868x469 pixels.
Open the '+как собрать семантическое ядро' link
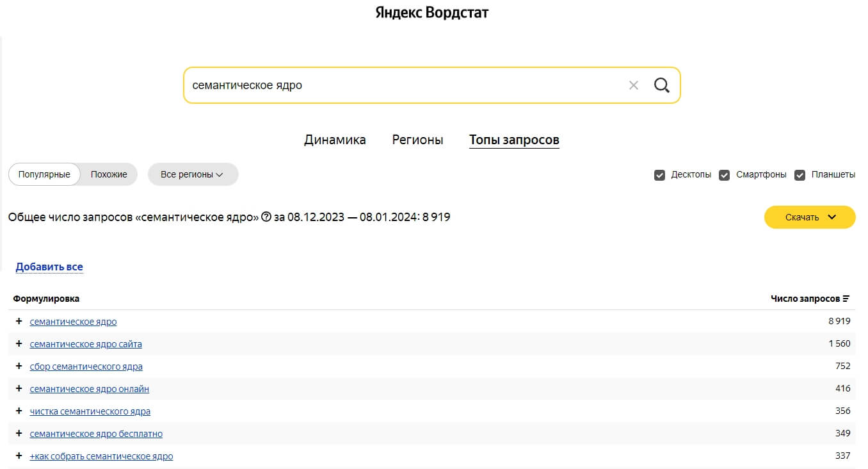(x=101, y=456)
